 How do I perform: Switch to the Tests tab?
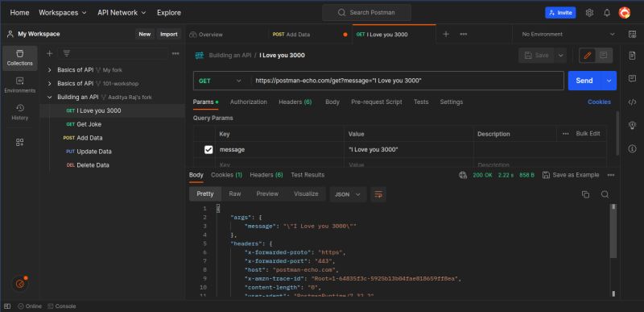coord(421,102)
